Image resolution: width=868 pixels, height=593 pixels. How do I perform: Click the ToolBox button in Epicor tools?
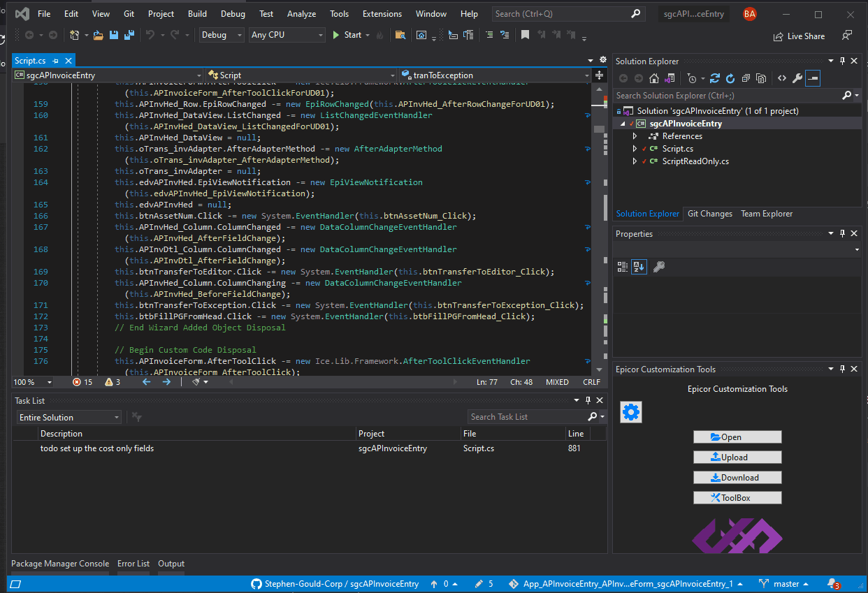pyautogui.click(x=737, y=498)
